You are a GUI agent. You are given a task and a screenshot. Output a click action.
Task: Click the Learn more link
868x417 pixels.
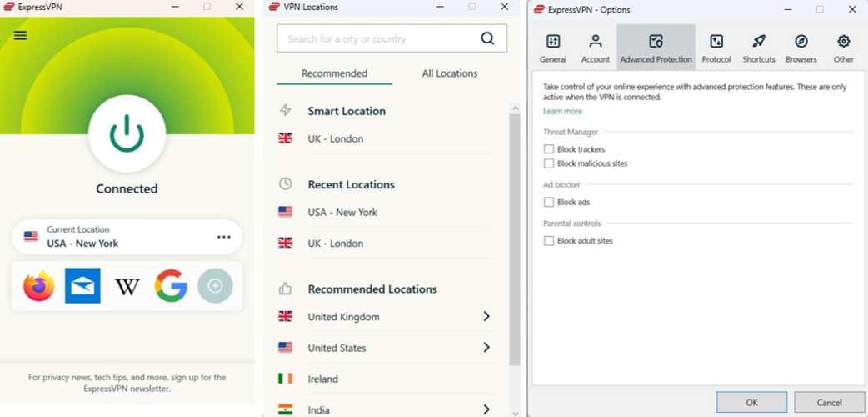pyautogui.click(x=562, y=112)
